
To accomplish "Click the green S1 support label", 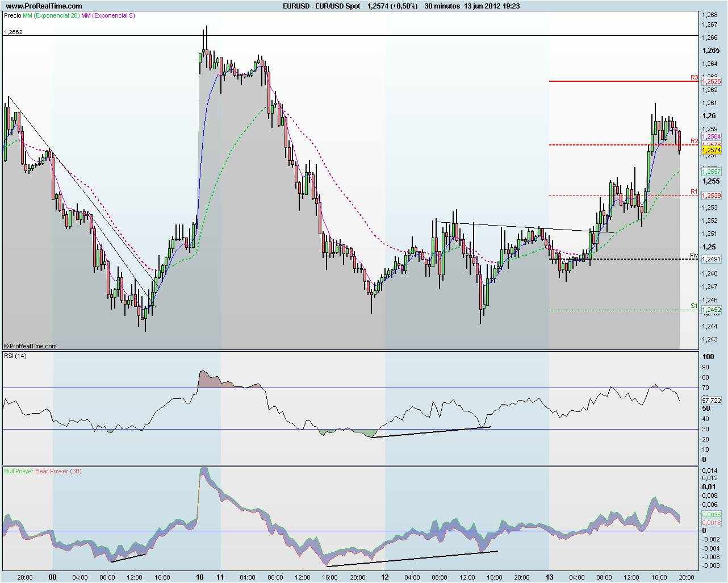I will click(693, 305).
